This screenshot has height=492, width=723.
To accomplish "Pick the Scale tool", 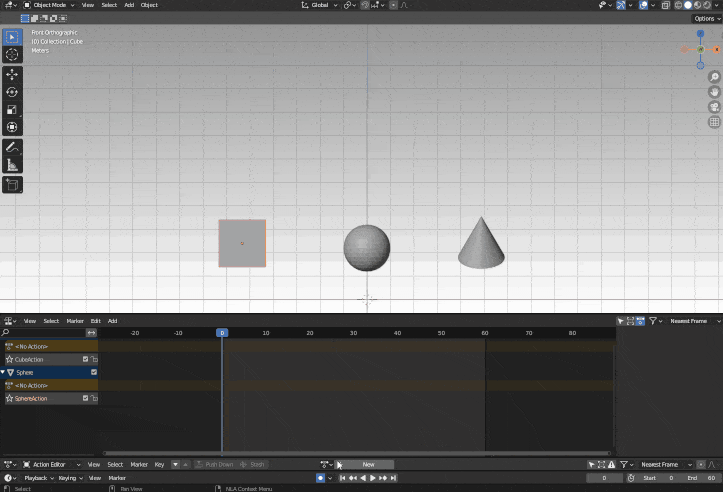I will click(12, 110).
